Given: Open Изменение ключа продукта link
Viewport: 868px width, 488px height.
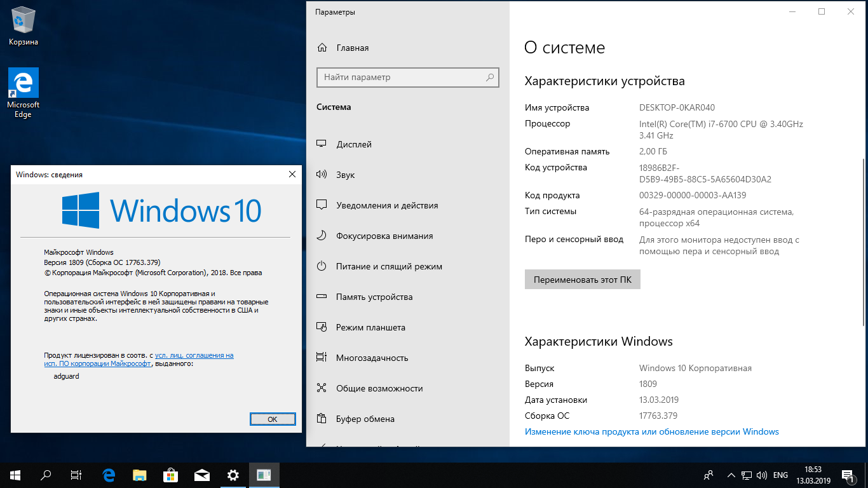Looking at the screenshot, I should (652, 431).
